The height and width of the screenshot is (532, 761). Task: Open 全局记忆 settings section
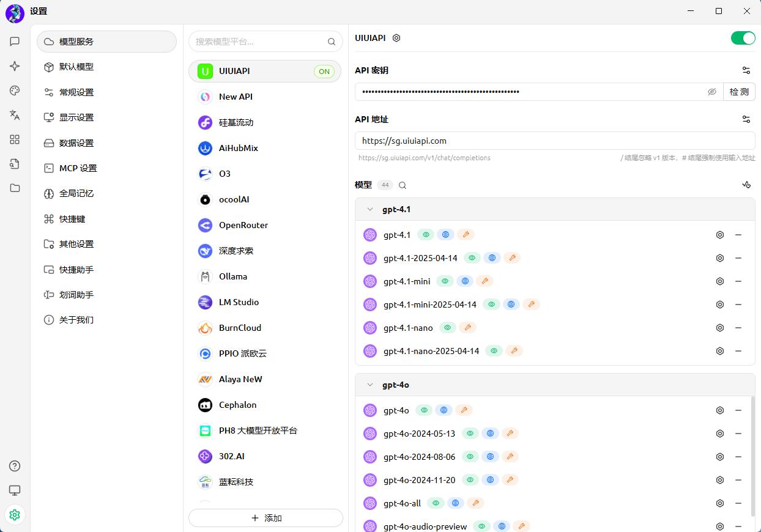coord(106,193)
